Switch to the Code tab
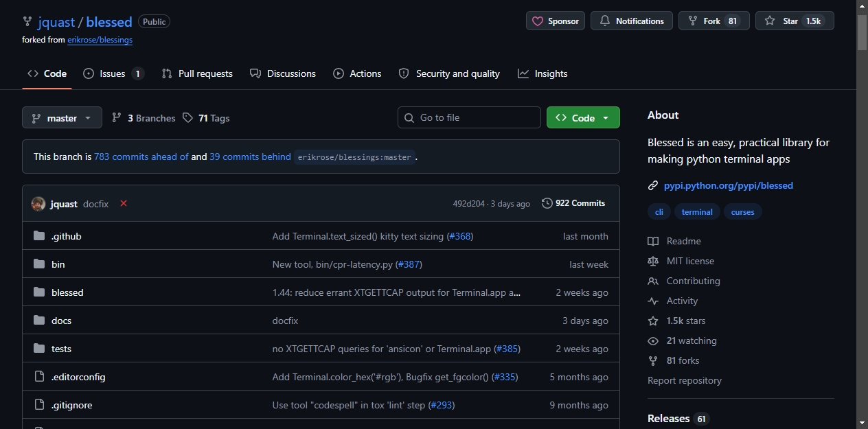 click(x=47, y=73)
